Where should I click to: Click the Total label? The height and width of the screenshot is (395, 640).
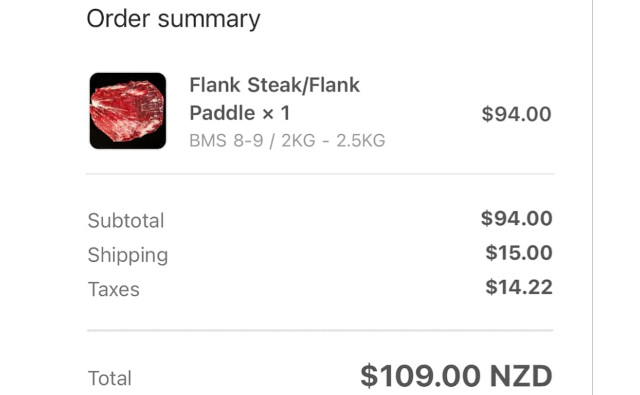click(109, 378)
